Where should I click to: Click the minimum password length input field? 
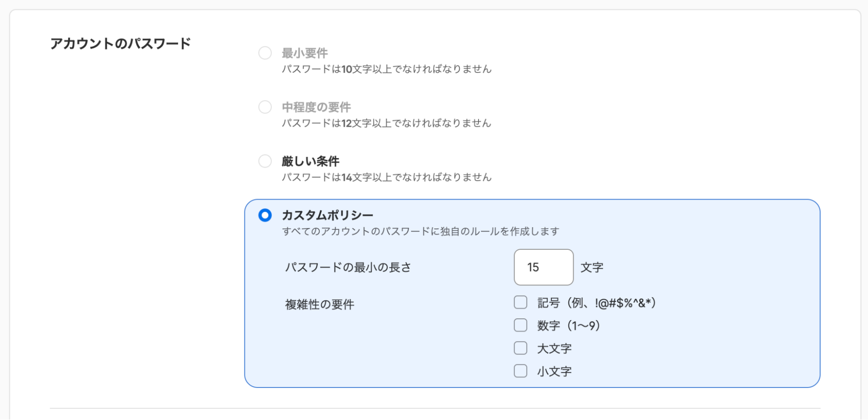click(543, 267)
